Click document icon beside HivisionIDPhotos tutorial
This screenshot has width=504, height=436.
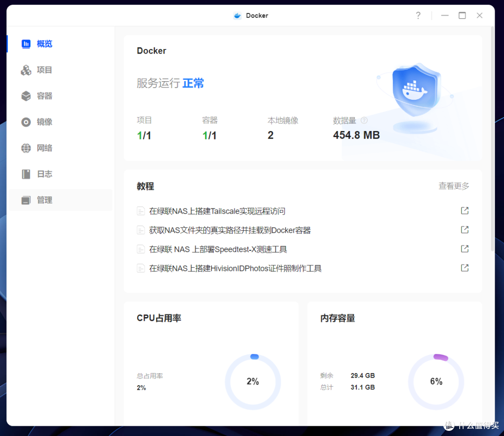pos(141,268)
